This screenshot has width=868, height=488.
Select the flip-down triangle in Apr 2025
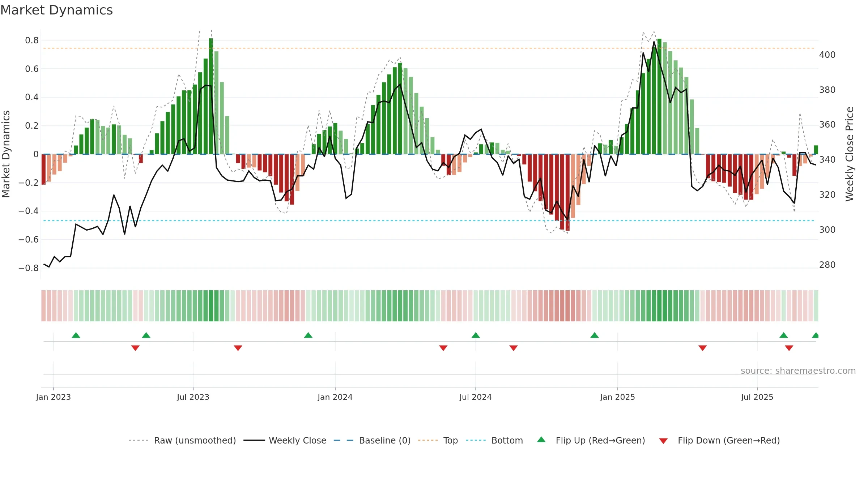pos(703,348)
